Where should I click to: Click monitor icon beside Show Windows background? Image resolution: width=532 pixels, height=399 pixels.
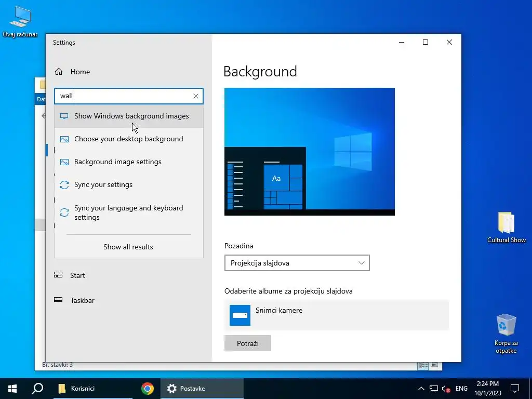(64, 116)
